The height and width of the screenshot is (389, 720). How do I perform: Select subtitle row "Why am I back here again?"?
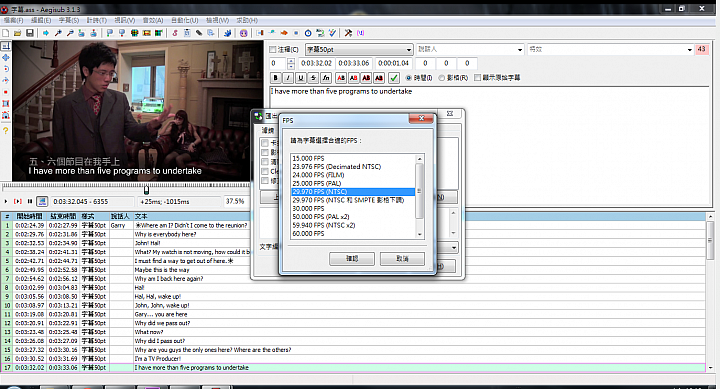point(353,279)
